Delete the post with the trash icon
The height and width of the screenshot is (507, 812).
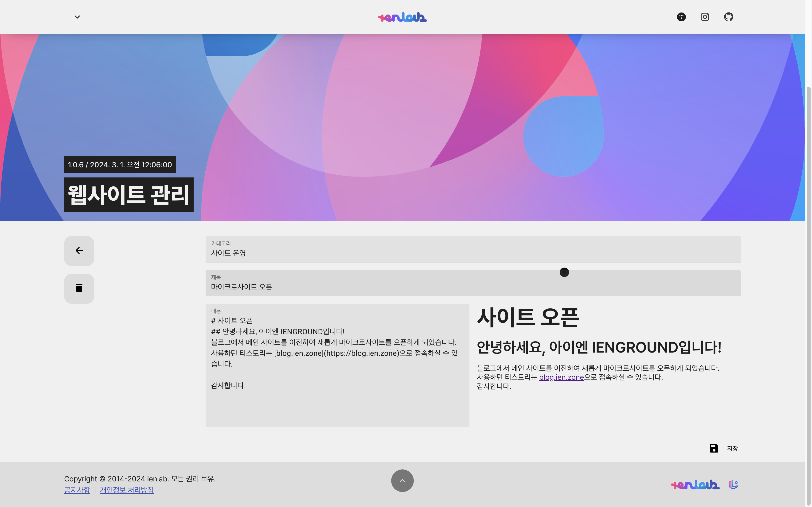[79, 288]
